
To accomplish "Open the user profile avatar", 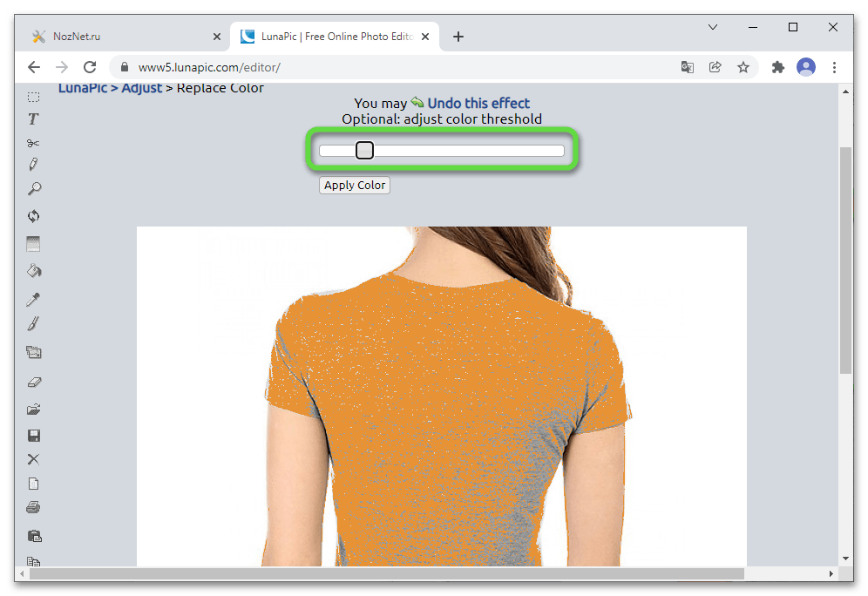I will 806,67.
